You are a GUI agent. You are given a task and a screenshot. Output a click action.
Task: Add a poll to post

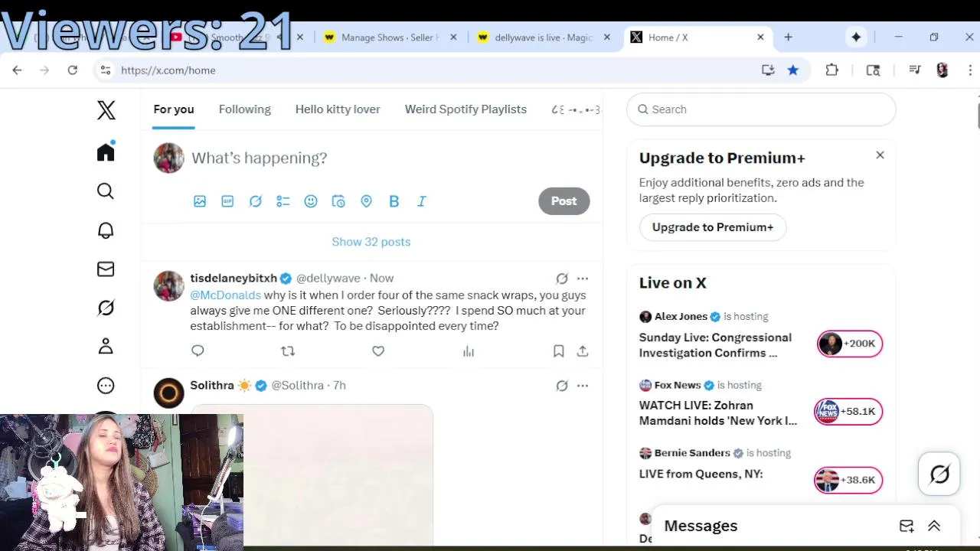pyautogui.click(x=283, y=201)
